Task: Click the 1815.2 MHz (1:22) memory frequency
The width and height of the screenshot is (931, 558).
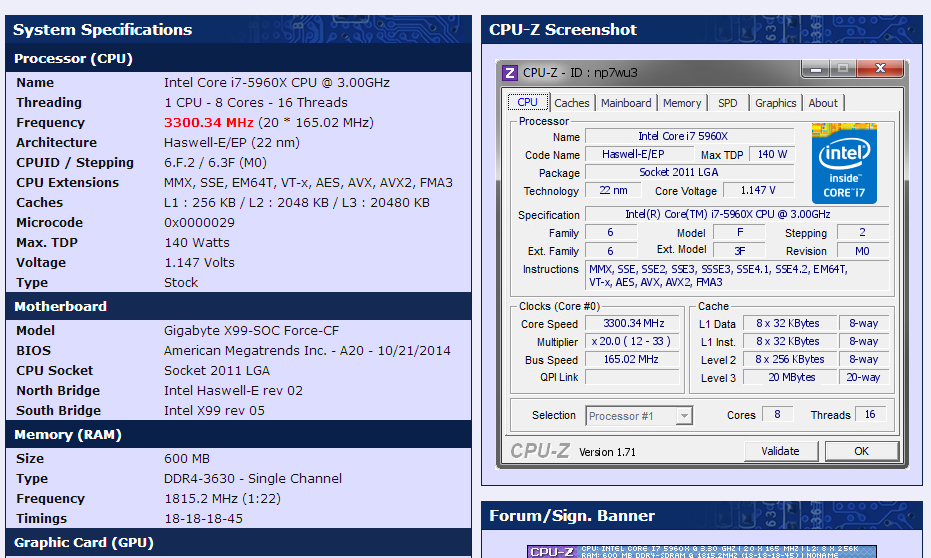Action: point(223,499)
